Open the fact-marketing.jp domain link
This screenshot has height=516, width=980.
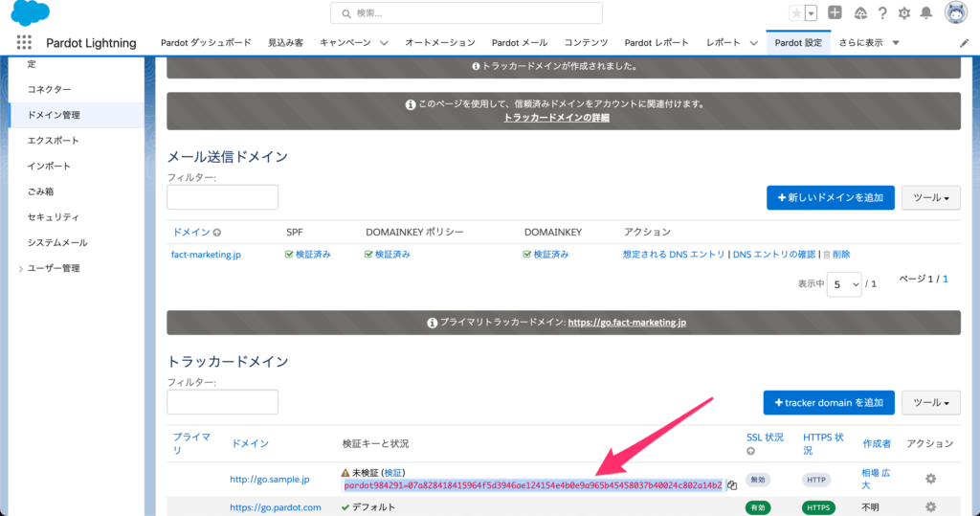[206, 255]
